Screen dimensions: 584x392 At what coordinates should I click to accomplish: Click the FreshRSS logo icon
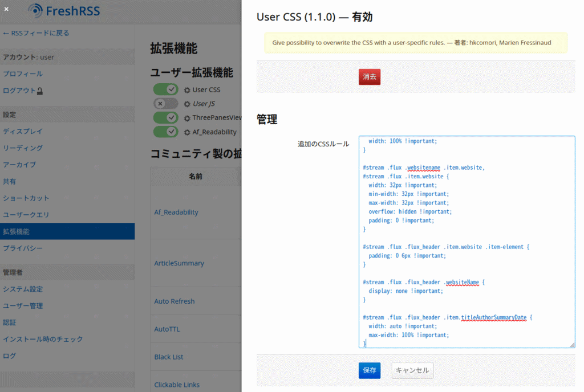click(x=35, y=10)
